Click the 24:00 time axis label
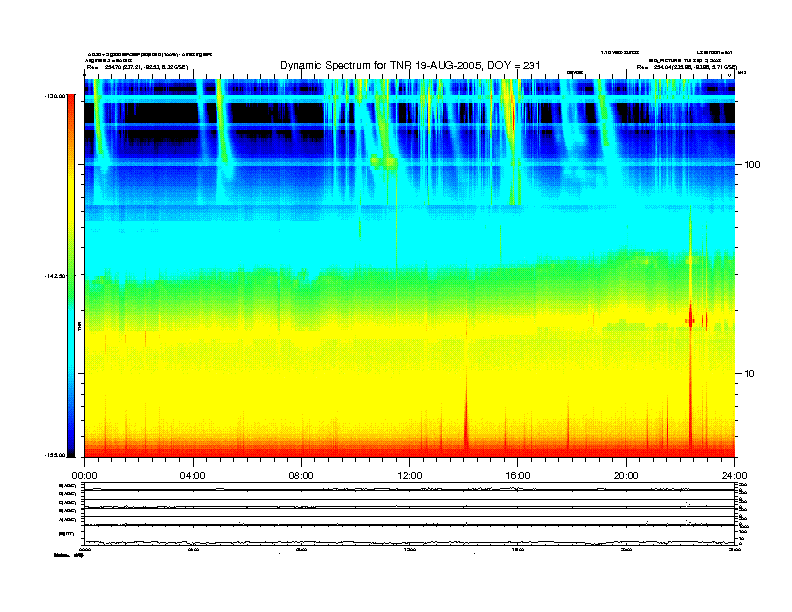Viewport: 792px width, 612px height. (734, 476)
